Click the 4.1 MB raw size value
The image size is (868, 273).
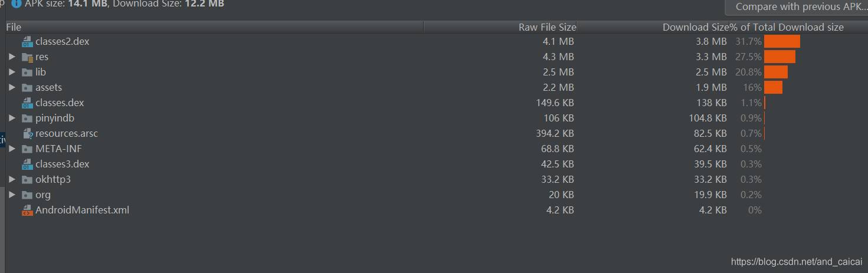point(558,42)
